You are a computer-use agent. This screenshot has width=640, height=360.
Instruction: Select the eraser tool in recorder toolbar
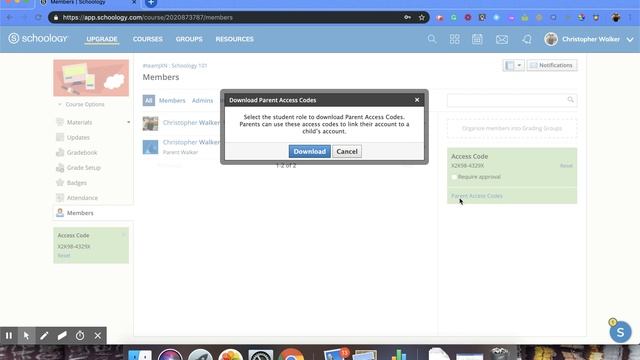coord(62,336)
